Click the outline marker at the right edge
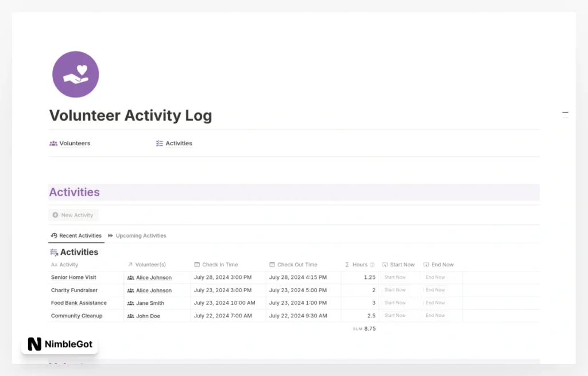 [x=565, y=115]
